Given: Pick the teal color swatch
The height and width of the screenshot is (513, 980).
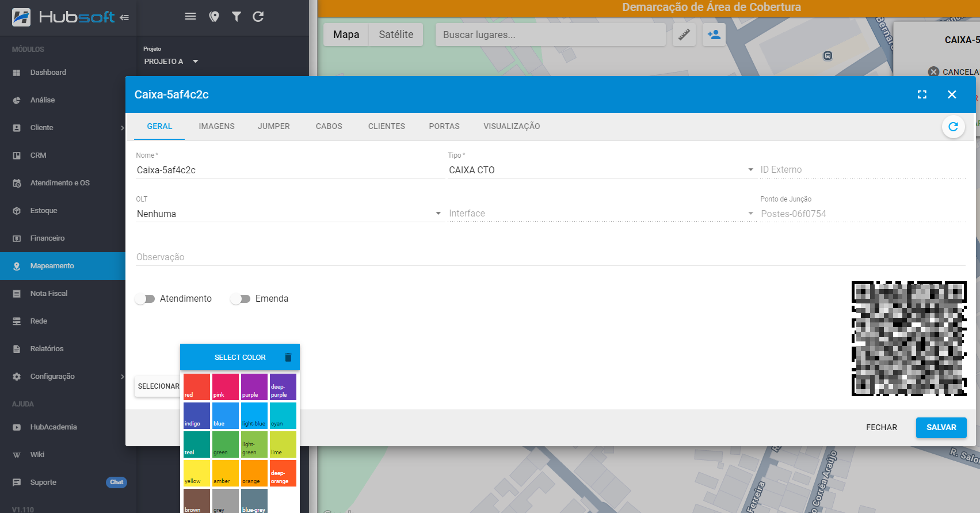Looking at the screenshot, I should (197, 444).
